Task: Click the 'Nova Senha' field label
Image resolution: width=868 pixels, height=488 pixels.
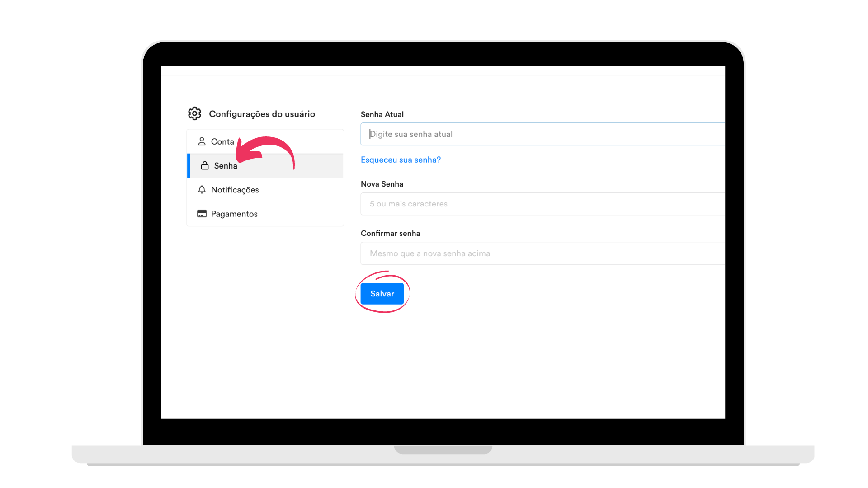Action: click(382, 184)
